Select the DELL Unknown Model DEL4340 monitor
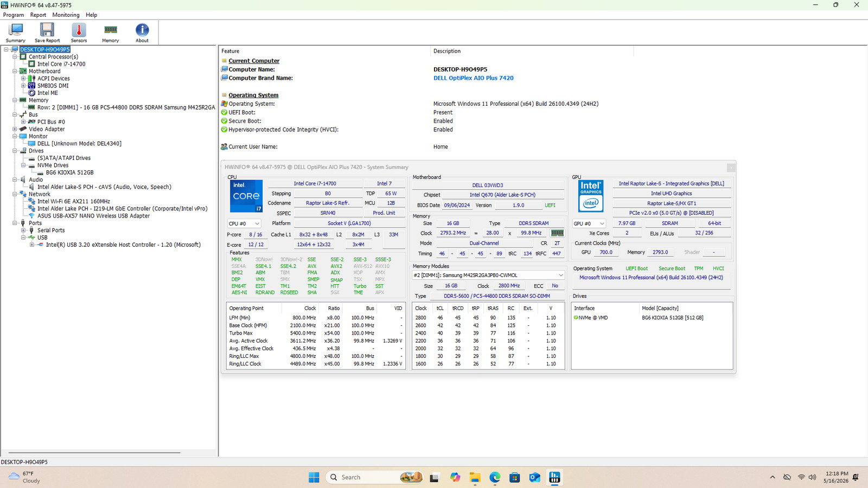The width and height of the screenshot is (868, 488). 79,144
